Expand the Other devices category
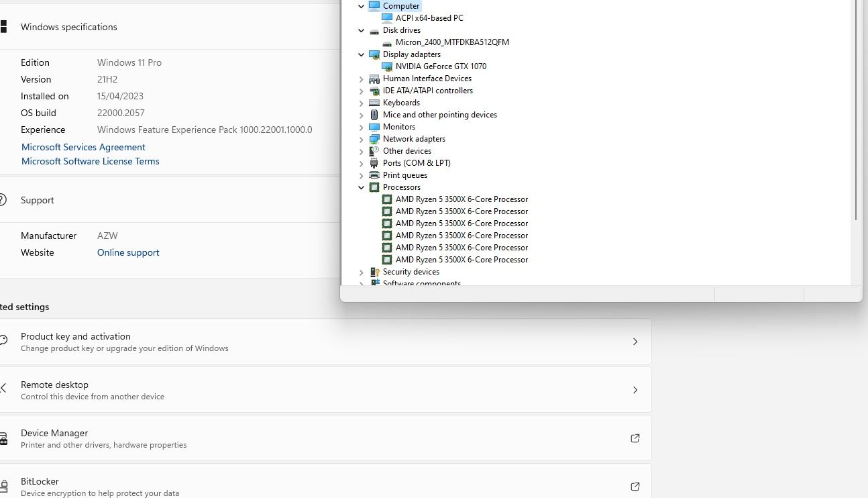 tap(361, 151)
